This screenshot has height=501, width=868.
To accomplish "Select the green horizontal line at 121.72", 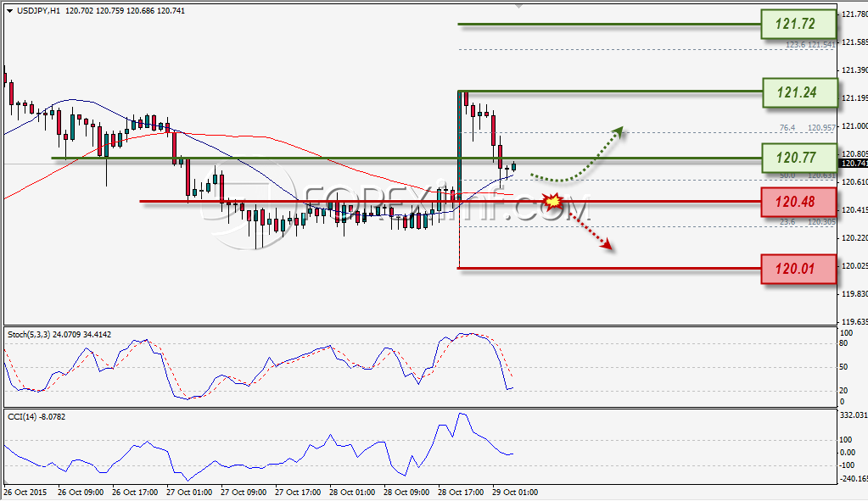I will pyautogui.click(x=609, y=25).
